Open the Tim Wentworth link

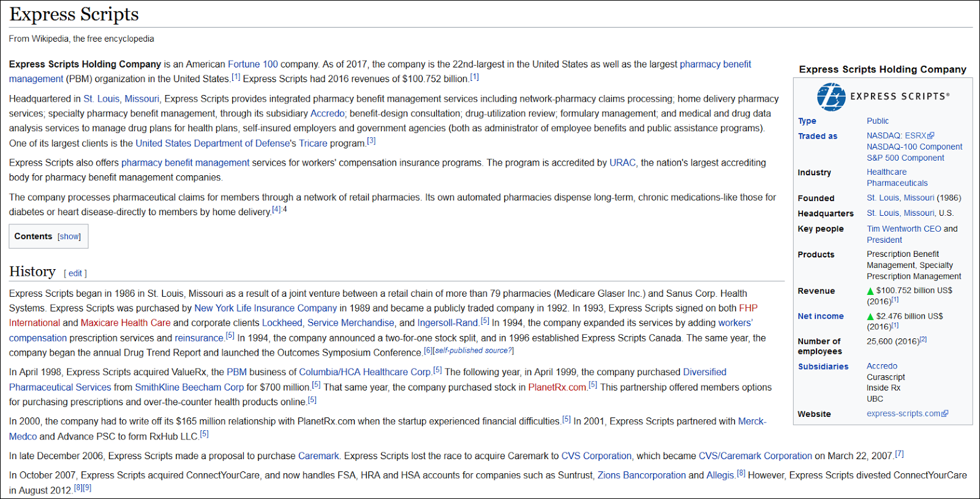point(894,229)
